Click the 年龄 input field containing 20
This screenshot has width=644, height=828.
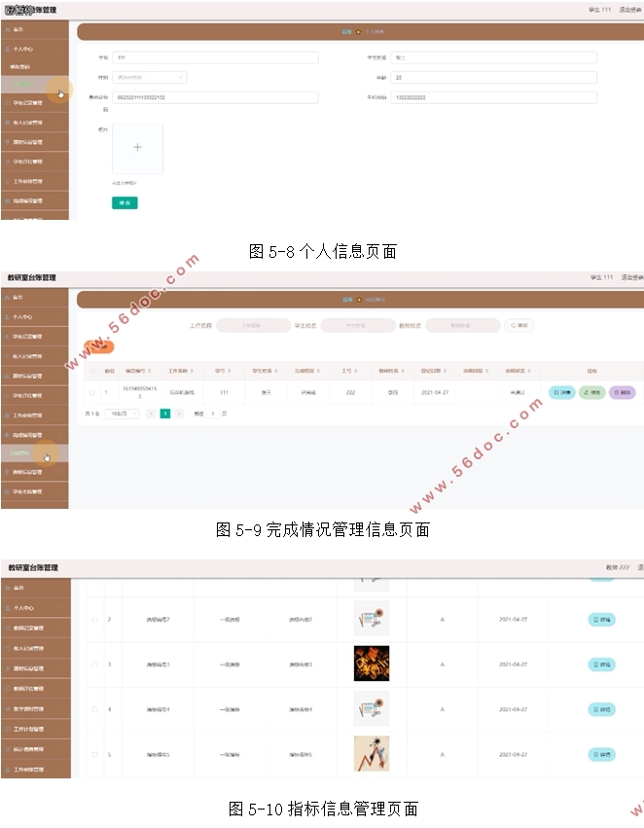(x=493, y=78)
